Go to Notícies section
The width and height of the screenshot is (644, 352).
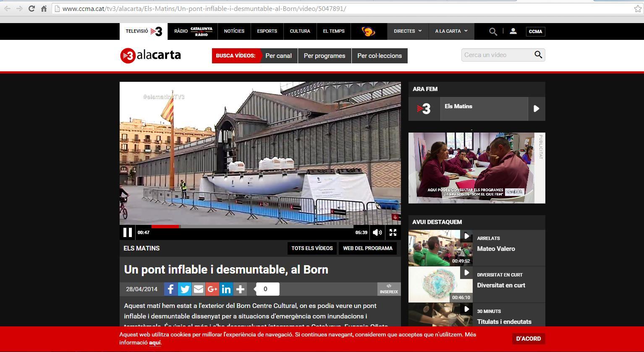pos(234,31)
